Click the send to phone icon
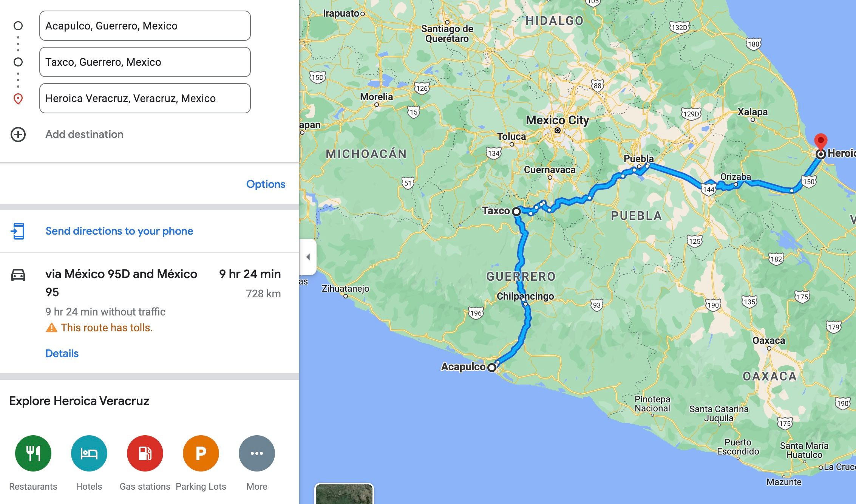856x504 pixels. (18, 231)
